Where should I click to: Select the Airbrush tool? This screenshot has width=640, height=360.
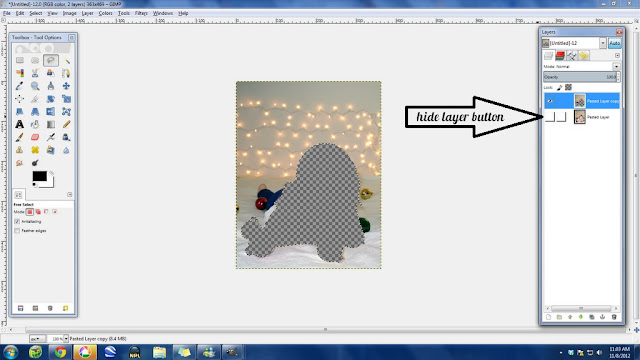[51, 137]
